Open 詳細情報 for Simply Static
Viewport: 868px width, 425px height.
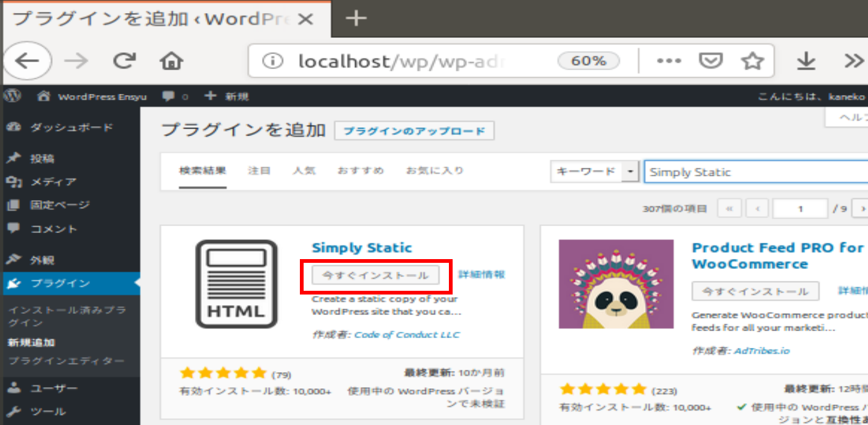[x=481, y=274]
